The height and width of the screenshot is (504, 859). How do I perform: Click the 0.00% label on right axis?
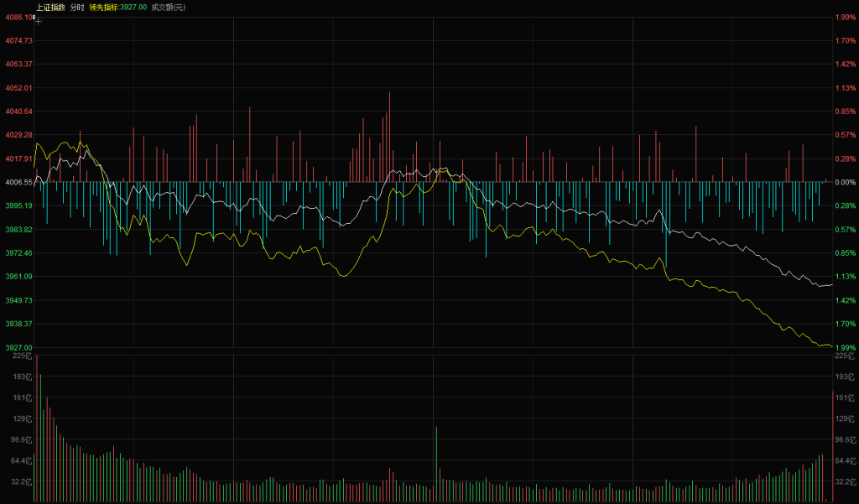[844, 182]
